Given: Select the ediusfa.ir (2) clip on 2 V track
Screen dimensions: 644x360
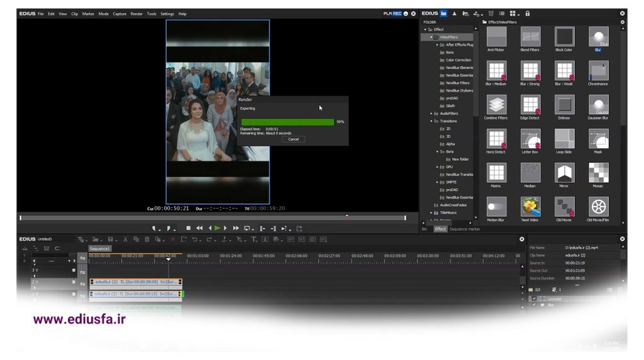Looking at the screenshot, I should click(136, 282).
